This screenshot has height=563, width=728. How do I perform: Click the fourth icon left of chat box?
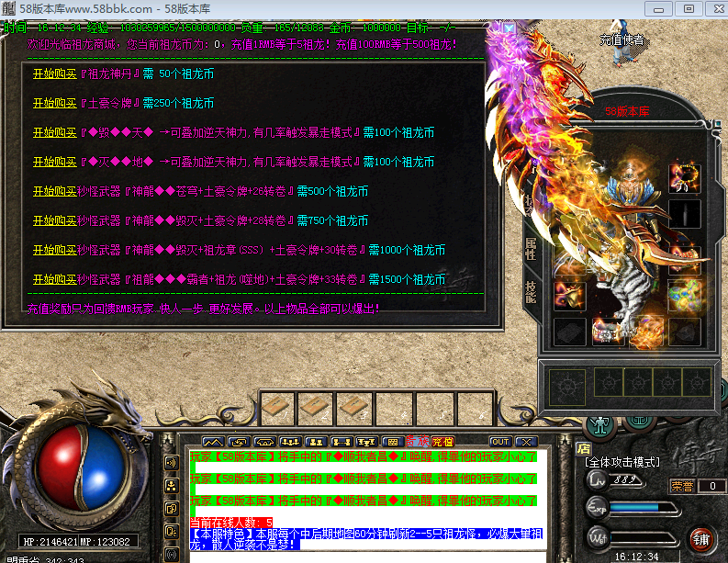pos(172,532)
